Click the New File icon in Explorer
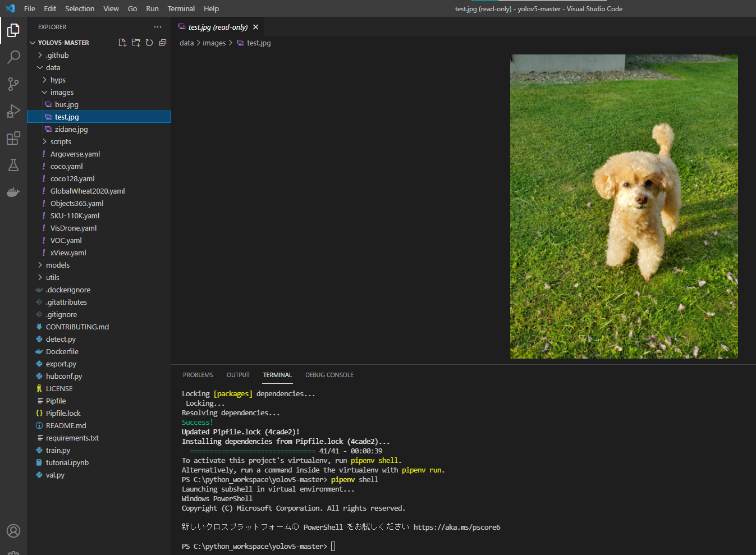This screenshot has width=756, height=555. pyautogui.click(x=122, y=42)
